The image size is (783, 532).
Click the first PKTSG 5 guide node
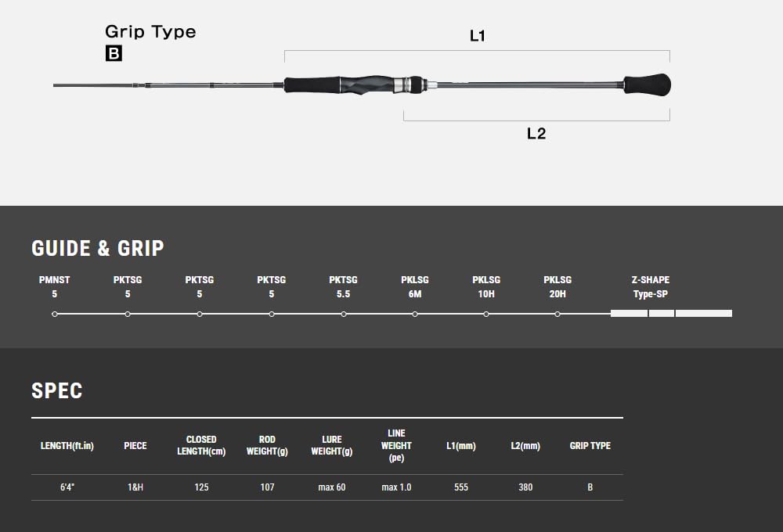(x=128, y=314)
